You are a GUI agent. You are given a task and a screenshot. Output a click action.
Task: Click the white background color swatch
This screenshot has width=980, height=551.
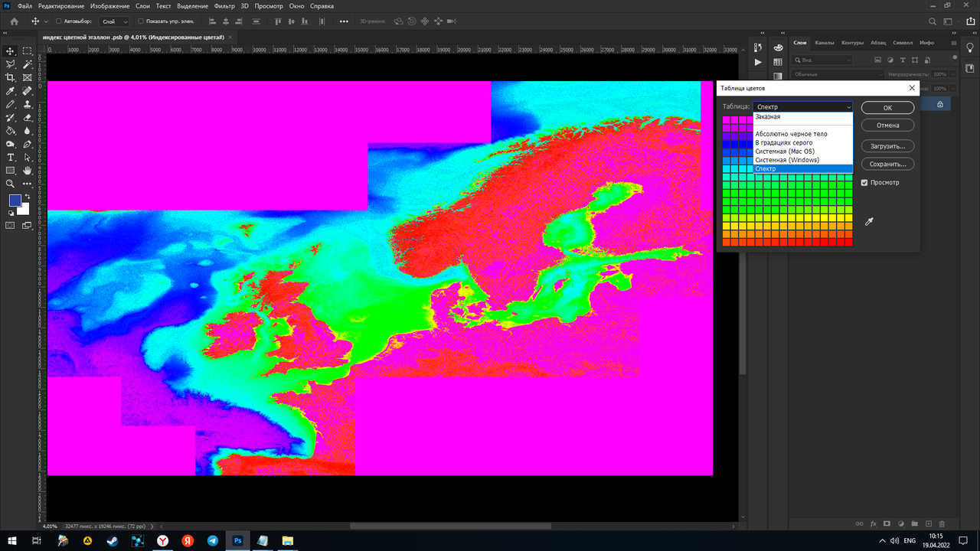(x=25, y=209)
